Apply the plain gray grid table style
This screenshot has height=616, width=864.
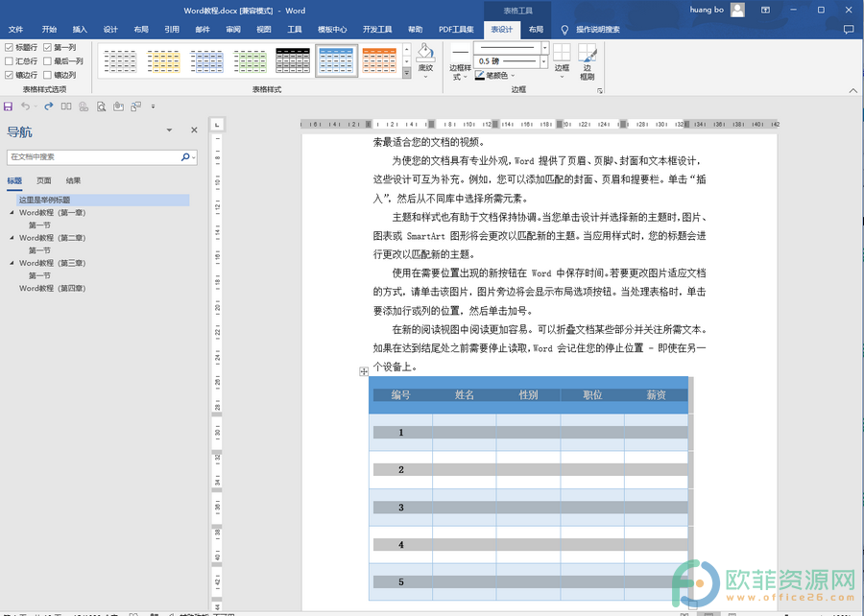pyautogui.click(x=120, y=60)
